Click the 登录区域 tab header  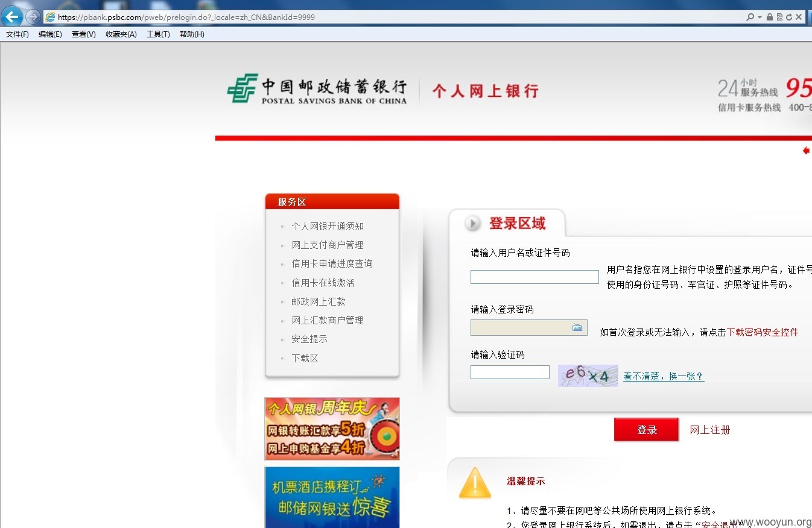[x=507, y=224]
